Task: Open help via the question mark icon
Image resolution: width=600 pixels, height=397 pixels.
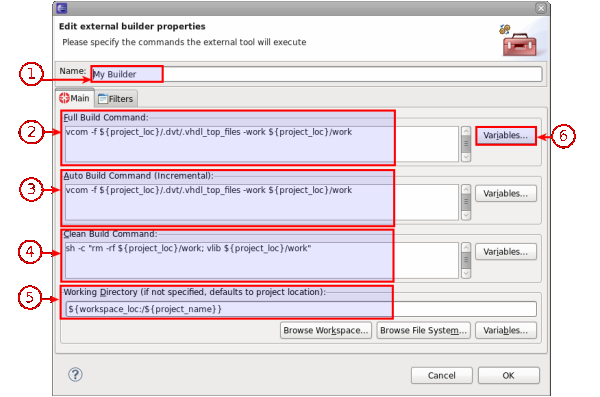Action: click(75, 374)
